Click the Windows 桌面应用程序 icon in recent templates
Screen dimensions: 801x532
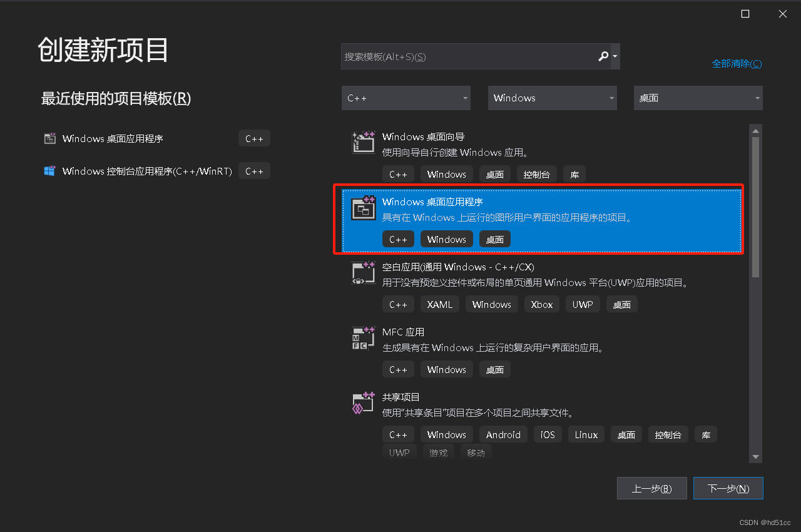point(49,138)
